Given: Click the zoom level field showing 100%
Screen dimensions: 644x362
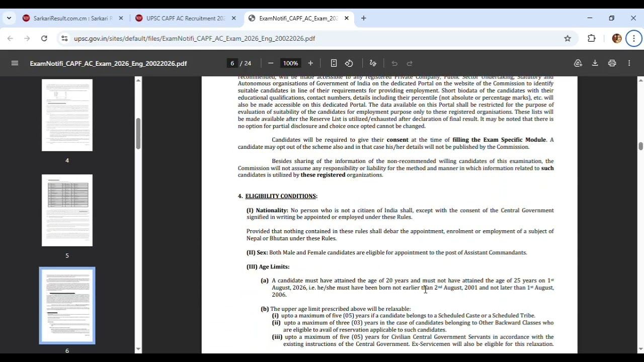Looking at the screenshot, I should (x=290, y=63).
